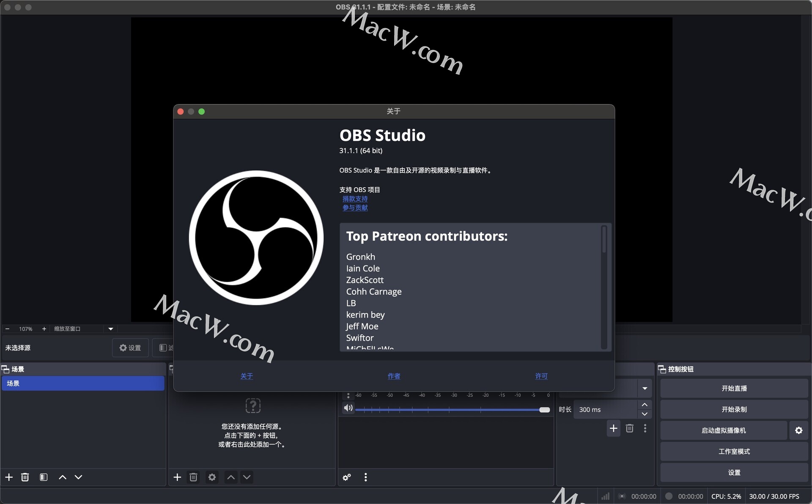Click 设置 source settings button in toolbar
Viewport: 812px width, 504px height.
130,348
